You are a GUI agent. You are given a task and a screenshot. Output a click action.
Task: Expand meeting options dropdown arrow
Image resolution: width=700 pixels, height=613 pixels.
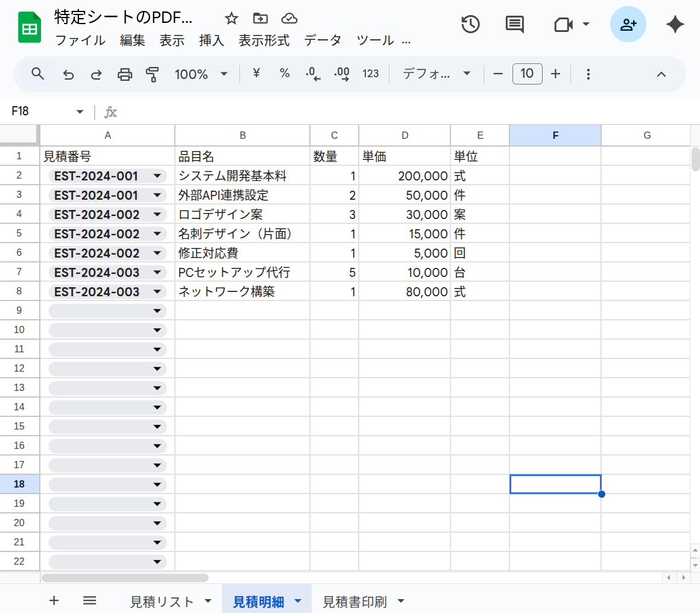click(586, 24)
